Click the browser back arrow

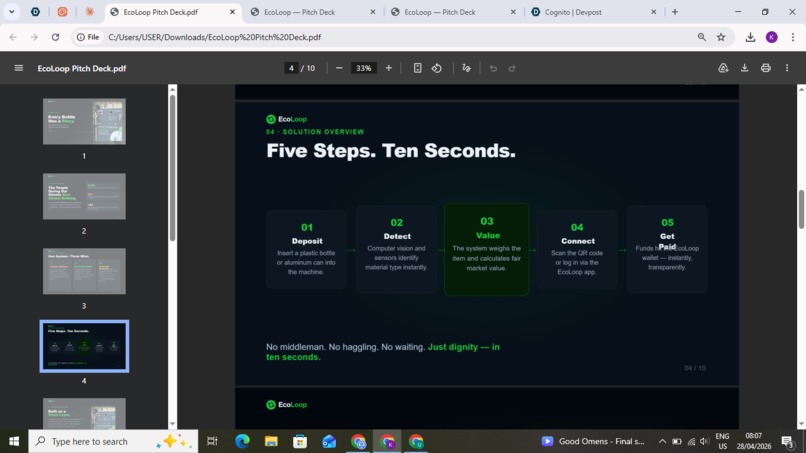(13, 37)
